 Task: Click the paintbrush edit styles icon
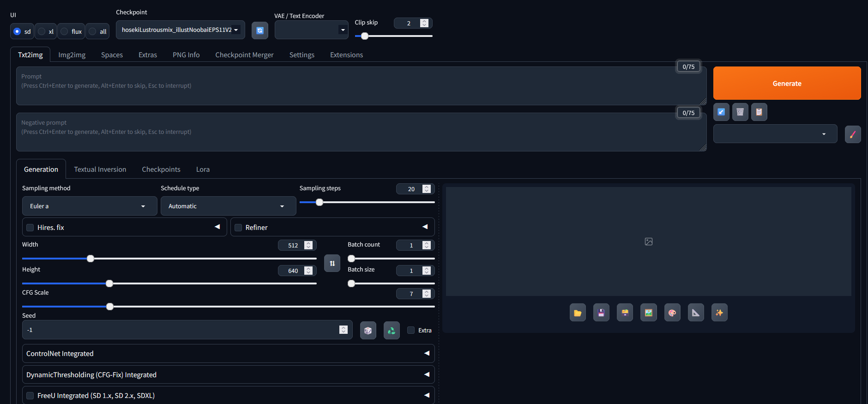tap(852, 134)
